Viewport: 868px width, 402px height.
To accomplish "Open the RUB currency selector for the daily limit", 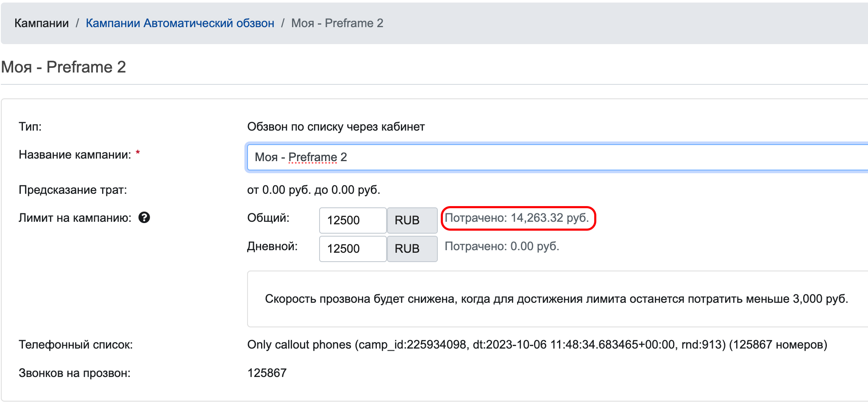I will tap(411, 249).
